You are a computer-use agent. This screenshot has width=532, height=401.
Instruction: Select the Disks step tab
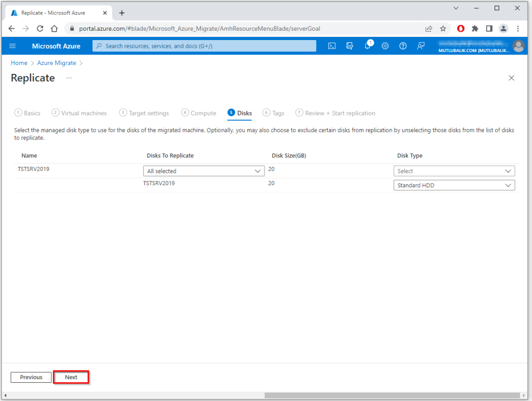(240, 113)
